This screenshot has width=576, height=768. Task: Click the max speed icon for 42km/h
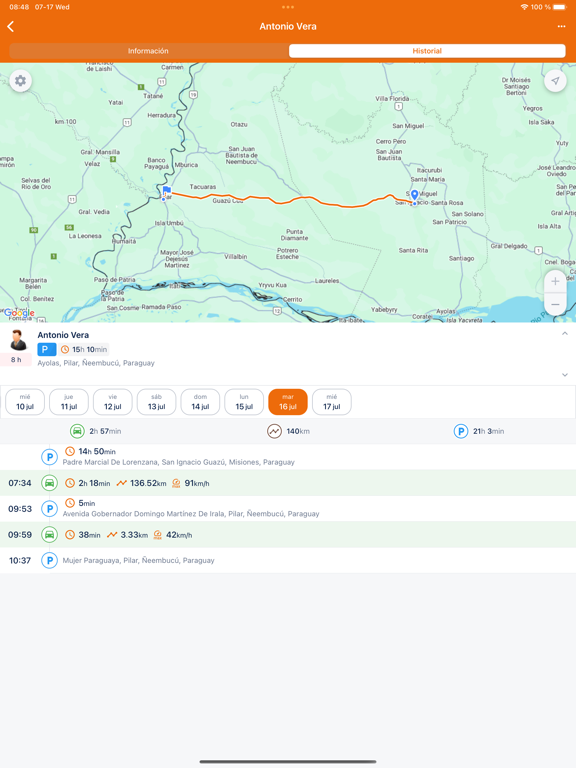pos(158,535)
